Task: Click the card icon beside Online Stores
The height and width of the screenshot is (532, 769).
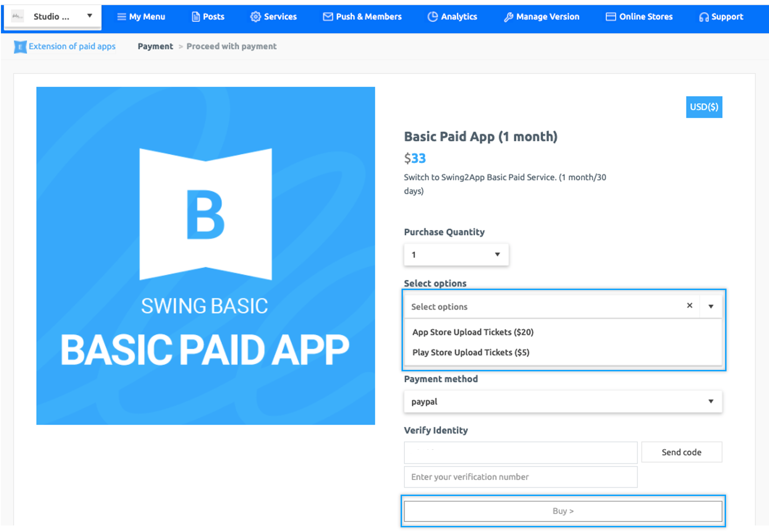Action: coord(611,17)
